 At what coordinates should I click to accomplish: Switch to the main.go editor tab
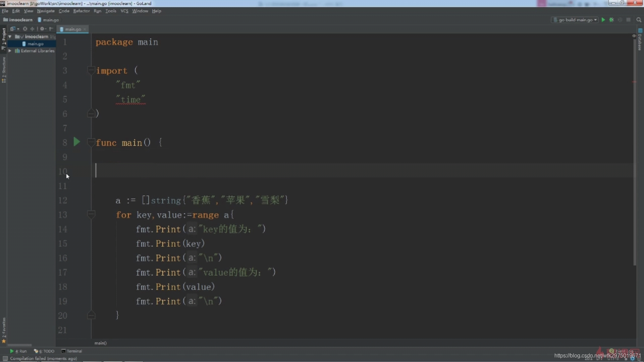(x=73, y=29)
